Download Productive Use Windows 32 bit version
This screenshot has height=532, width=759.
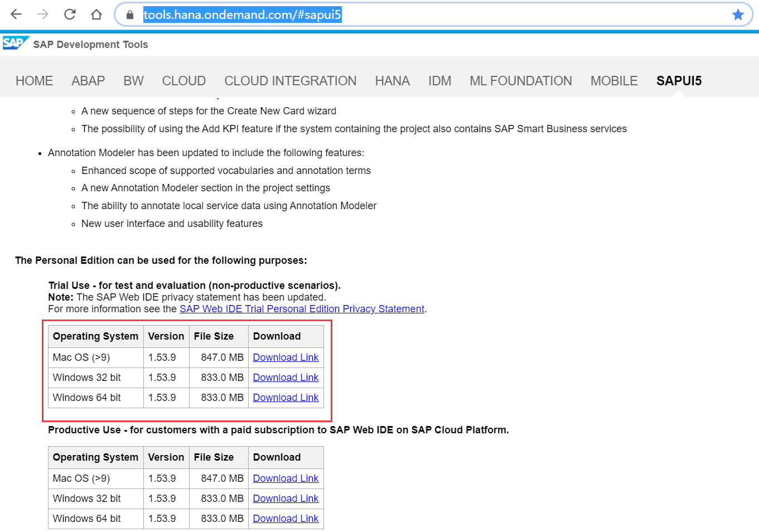pos(286,499)
